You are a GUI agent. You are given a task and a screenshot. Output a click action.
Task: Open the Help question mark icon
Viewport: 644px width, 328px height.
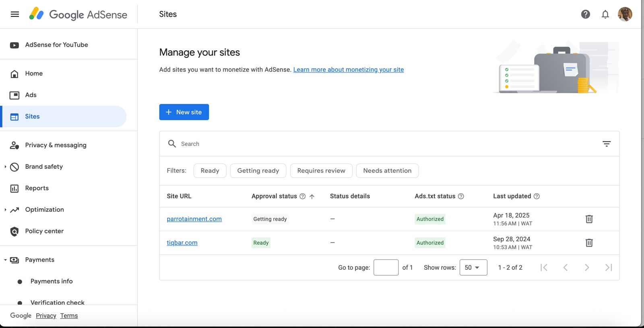click(x=585, y=14)
